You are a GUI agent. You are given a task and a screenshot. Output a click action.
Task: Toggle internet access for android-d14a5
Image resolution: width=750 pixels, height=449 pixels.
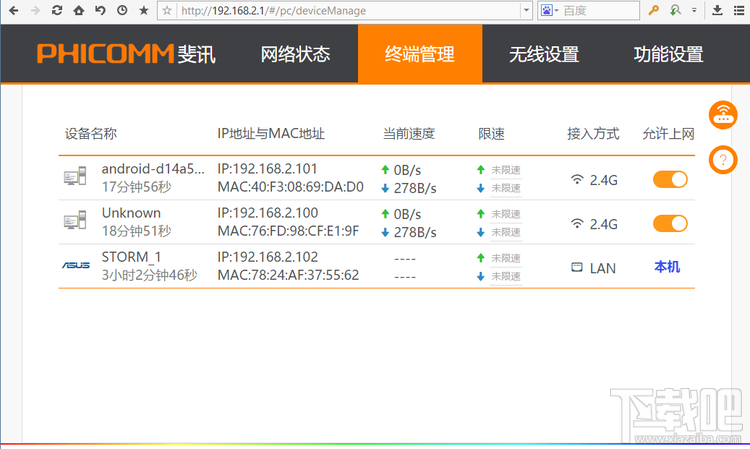pyautogui.click(x=670, y=179)
